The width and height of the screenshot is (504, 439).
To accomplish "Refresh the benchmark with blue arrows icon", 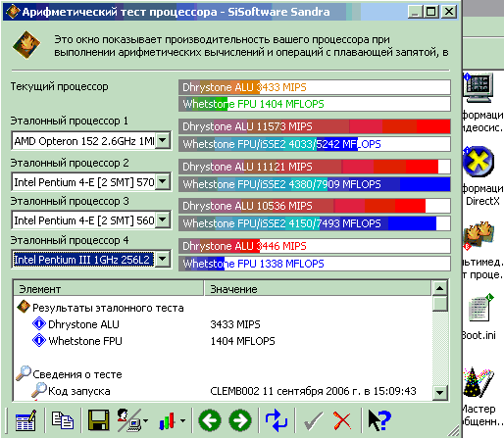I will [277, 420].
